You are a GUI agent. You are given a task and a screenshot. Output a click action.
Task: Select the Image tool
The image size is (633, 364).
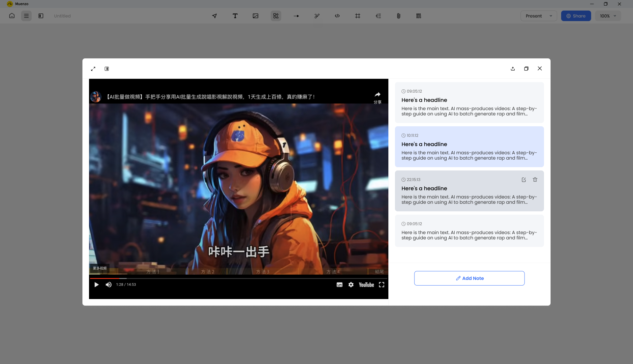click(256, 16)
